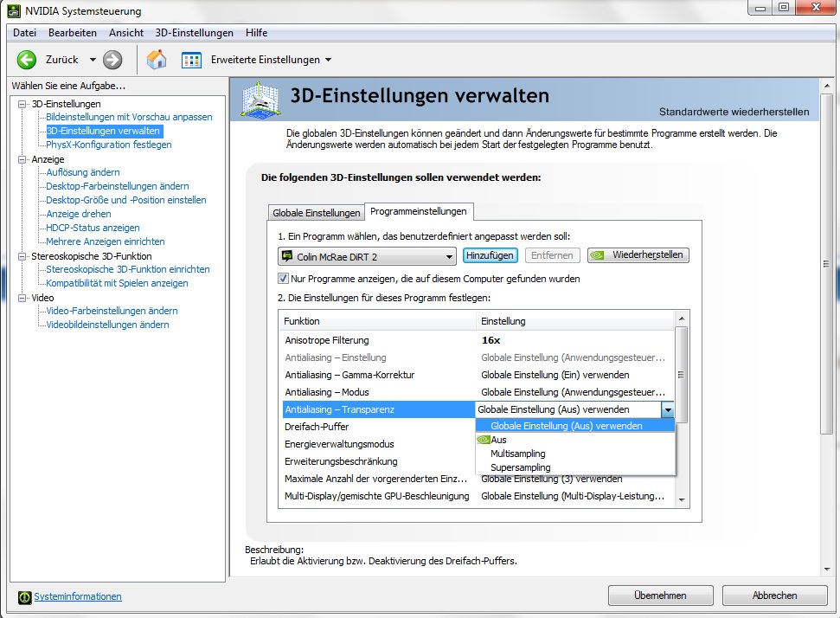Toggle Nur Programme anzeigen checkbox
Image resolution: width=840 pixels, height=618 pixels.
tap(283, 278)
